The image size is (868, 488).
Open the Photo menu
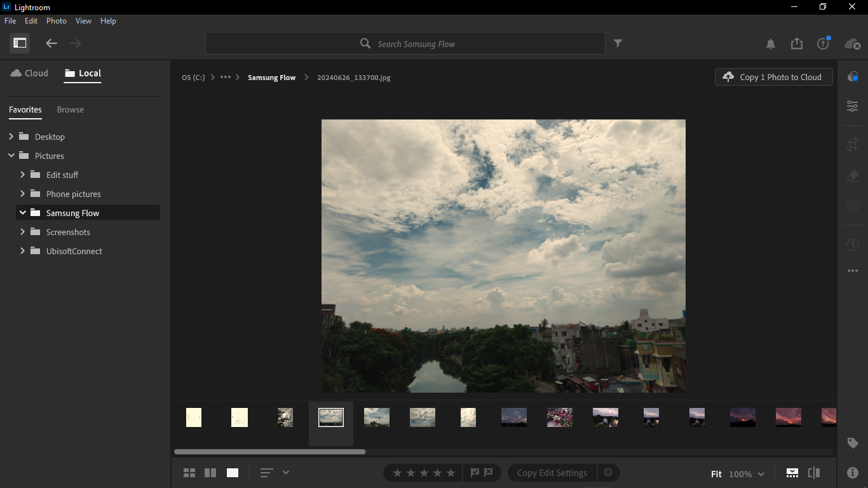coord(57,20)
